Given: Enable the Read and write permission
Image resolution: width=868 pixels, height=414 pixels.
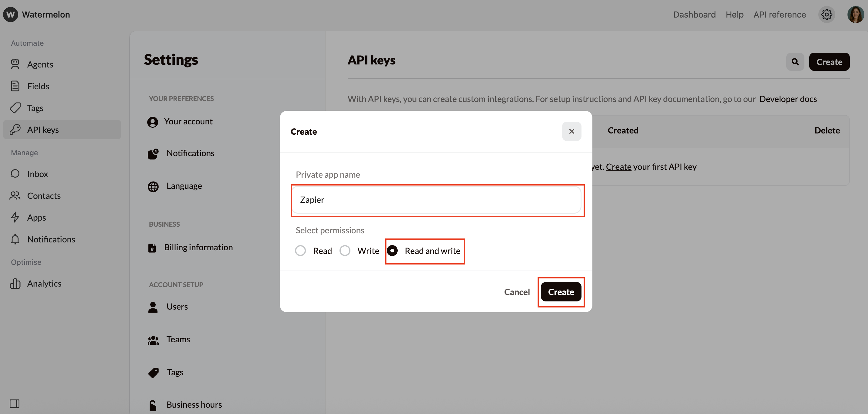Looking at the screenshot, I should [x=393, y=250].
